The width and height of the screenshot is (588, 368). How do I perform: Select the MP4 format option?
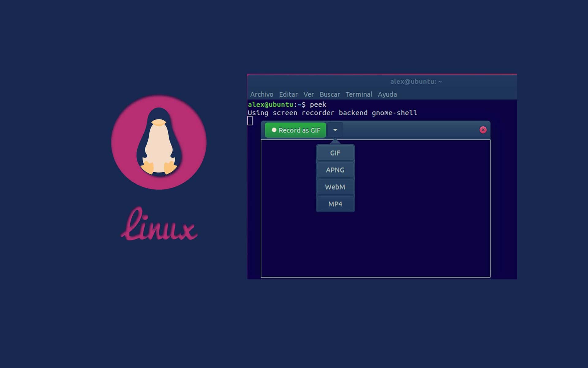(335, 204)
